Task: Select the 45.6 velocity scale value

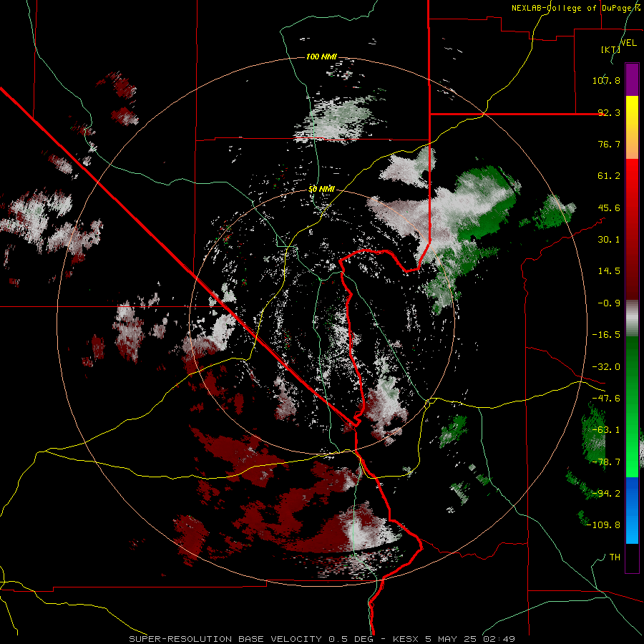Action: click(x=609, y=208)
